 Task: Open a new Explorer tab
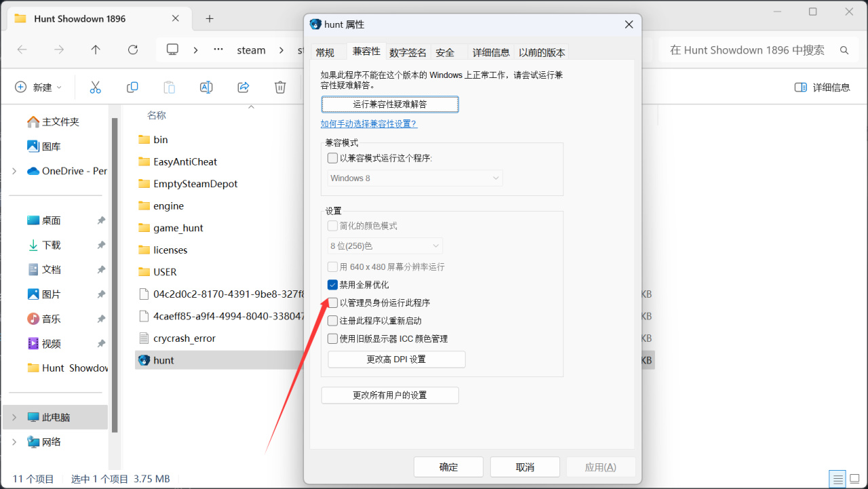[x=210, y=18]
